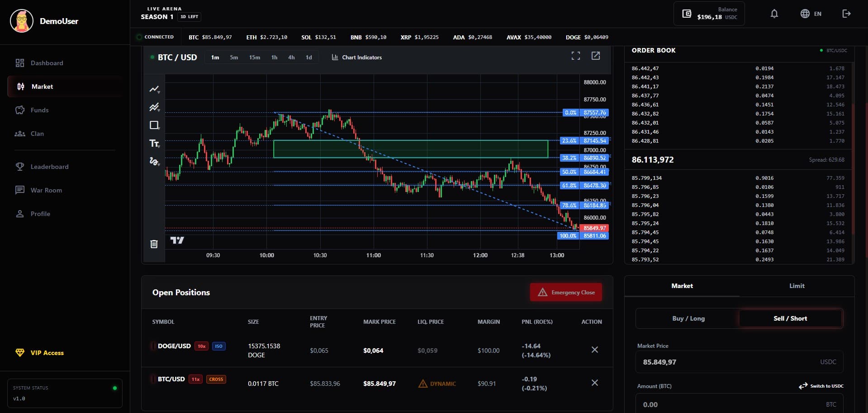This screenshot has width=868, height=413.
Task: Expand the parallel channels tool options
Action: click(x=158, y=110)
